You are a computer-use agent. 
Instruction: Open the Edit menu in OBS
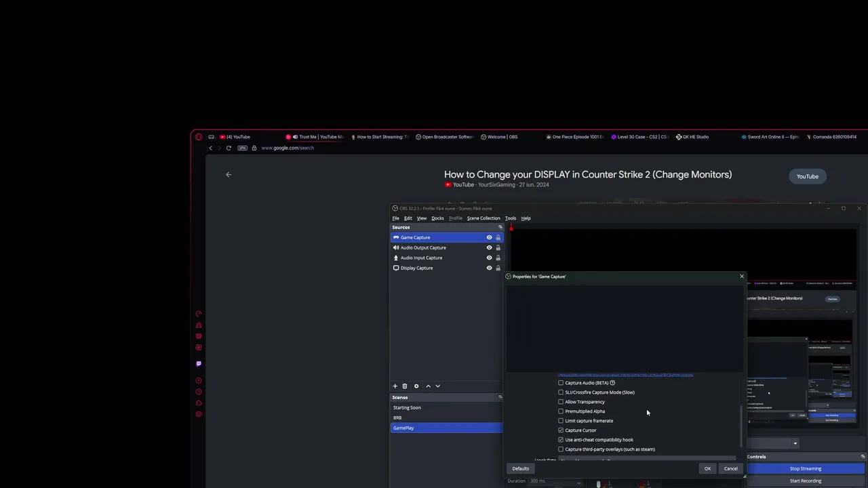[x=408, y=218]
